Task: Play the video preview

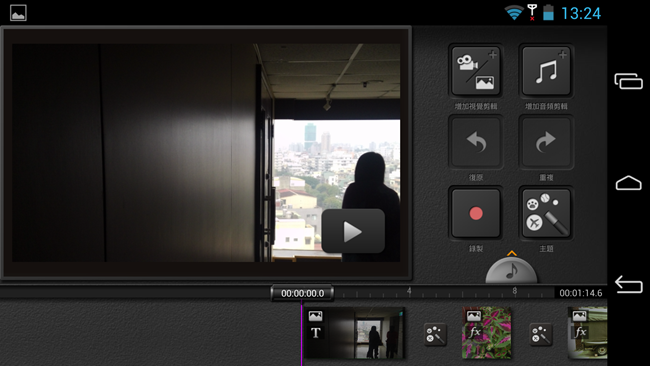Action: (x=353, y=231)
